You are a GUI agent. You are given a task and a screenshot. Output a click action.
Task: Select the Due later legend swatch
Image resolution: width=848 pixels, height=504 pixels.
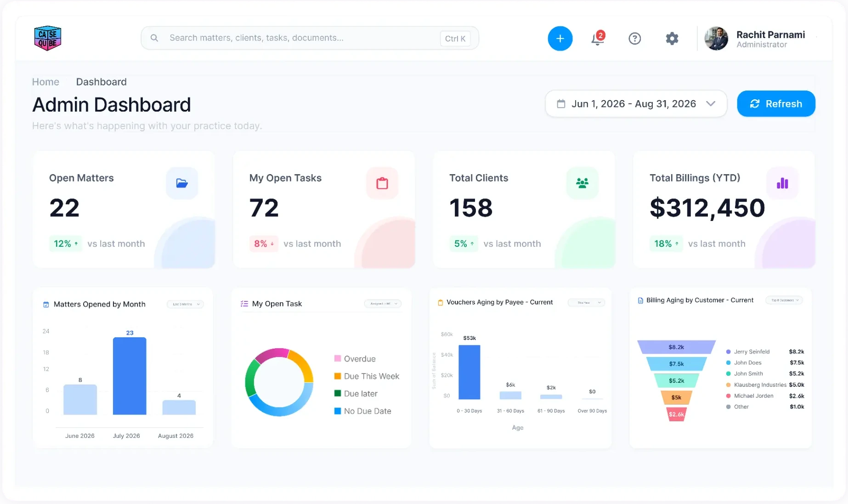[x=338, y=393]
